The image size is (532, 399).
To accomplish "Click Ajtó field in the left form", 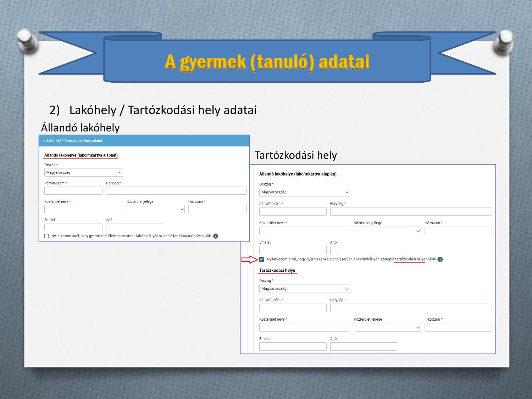I will point(135,227).
